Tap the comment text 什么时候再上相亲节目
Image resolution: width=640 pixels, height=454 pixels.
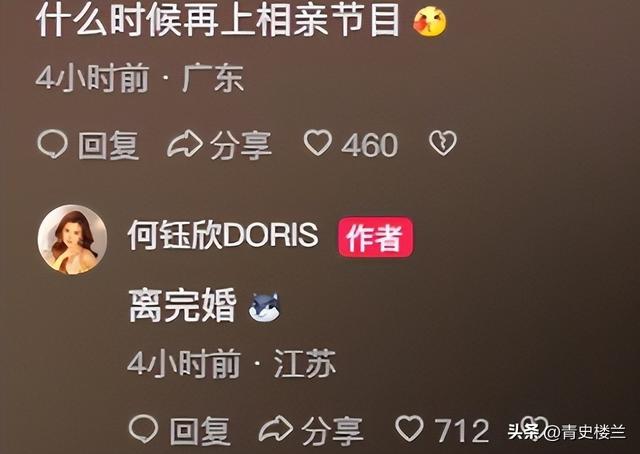(218, 20)
